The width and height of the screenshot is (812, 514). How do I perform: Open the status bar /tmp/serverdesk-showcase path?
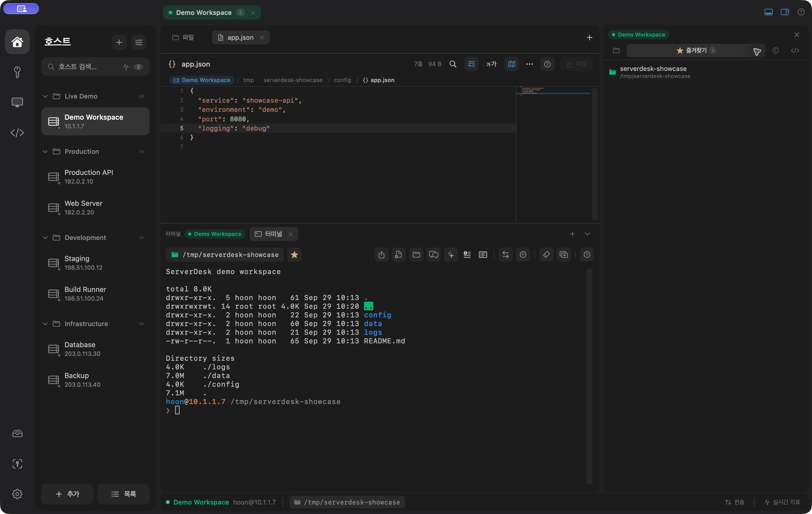[x=347, y=502]
